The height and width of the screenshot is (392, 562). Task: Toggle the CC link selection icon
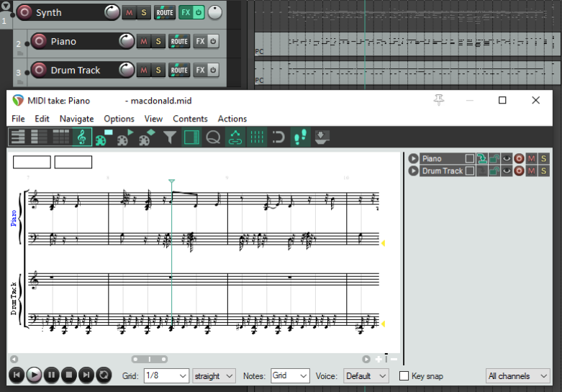[x=235, y=137]
